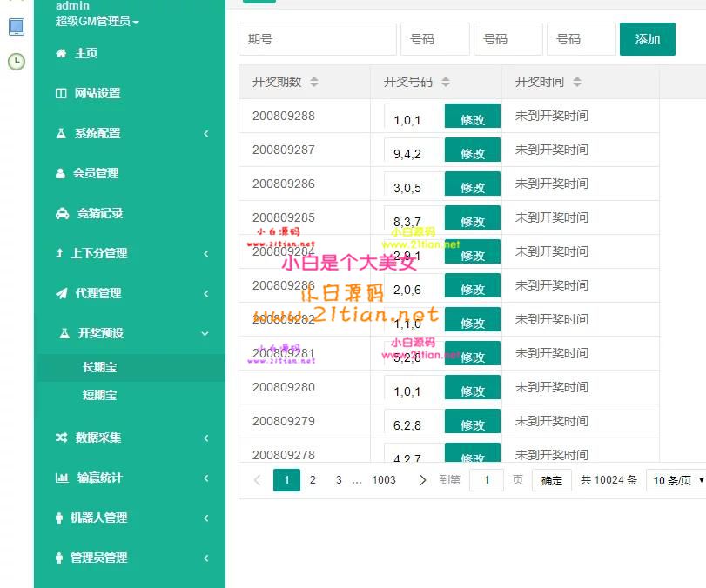Click the home icon beside 主页
706x588 pixels.
click(x=61, y=54)
